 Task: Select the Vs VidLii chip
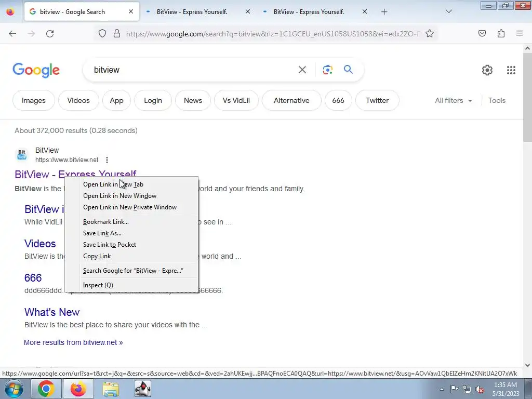pyautogui.click(x=236, y=100)
